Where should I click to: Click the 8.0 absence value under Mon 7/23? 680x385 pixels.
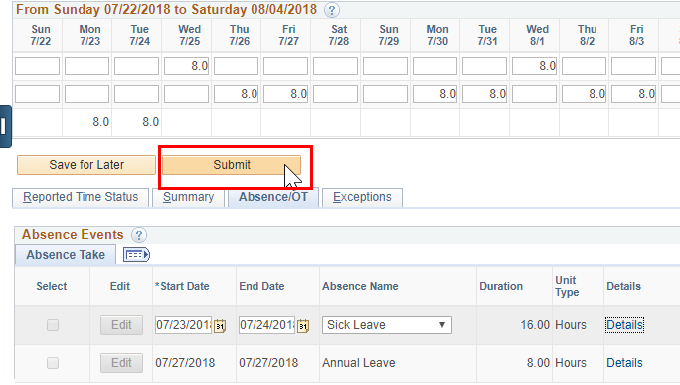100,122
